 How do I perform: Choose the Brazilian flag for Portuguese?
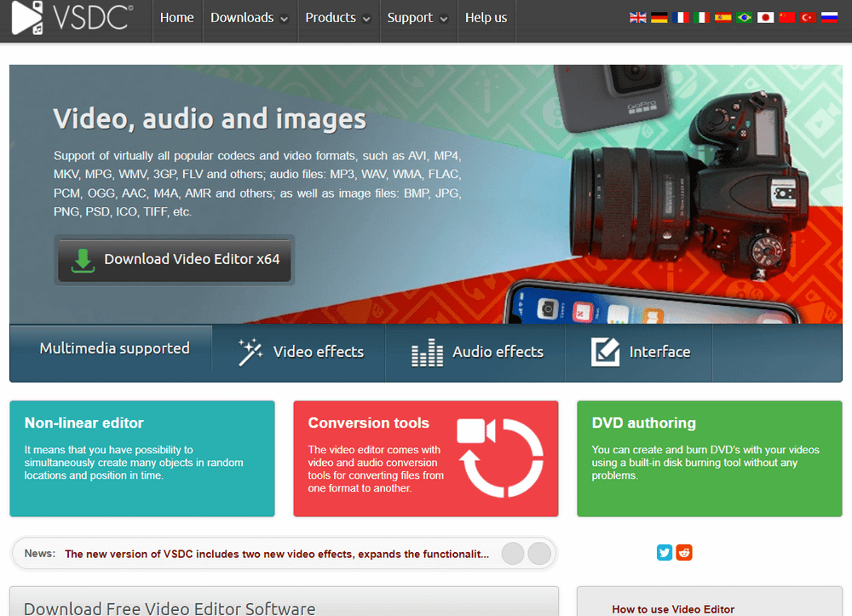pyautogui.click(x=745, y=17)
